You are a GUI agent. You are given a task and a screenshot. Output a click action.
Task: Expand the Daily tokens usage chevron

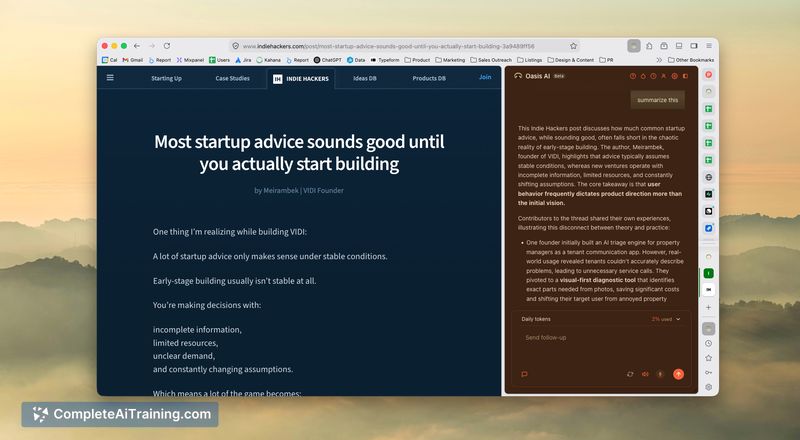click(x=678, y=319)
